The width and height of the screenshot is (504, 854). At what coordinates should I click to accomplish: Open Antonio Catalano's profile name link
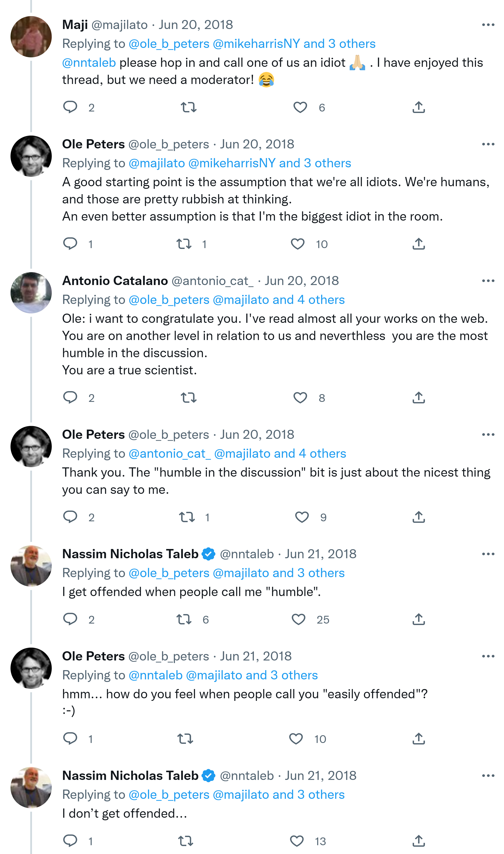click(x=115, y=281)
